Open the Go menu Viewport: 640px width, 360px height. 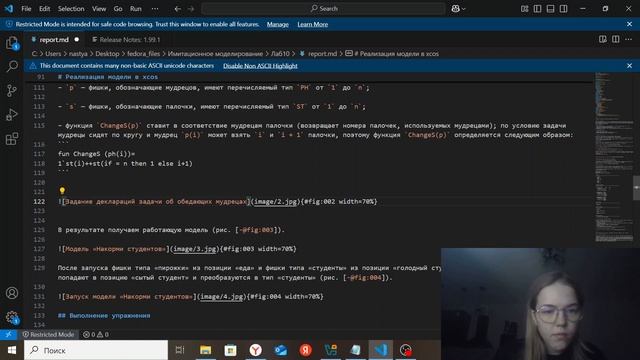[118, 9]
